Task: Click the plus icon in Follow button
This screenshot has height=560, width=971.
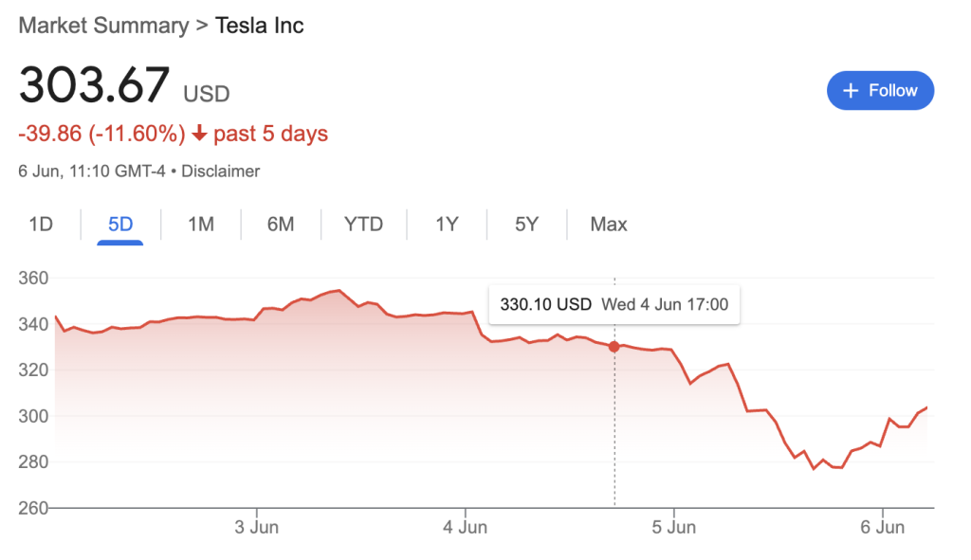Action: 851,91
